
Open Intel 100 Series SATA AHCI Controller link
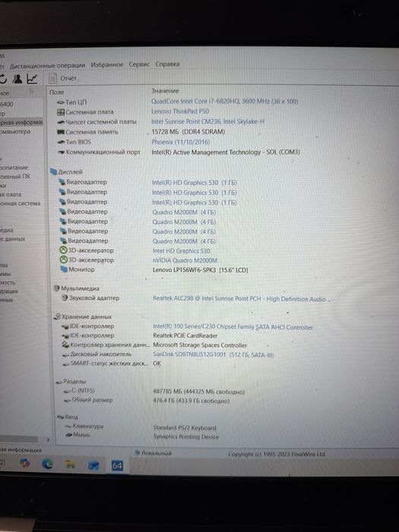click(233, 327)
